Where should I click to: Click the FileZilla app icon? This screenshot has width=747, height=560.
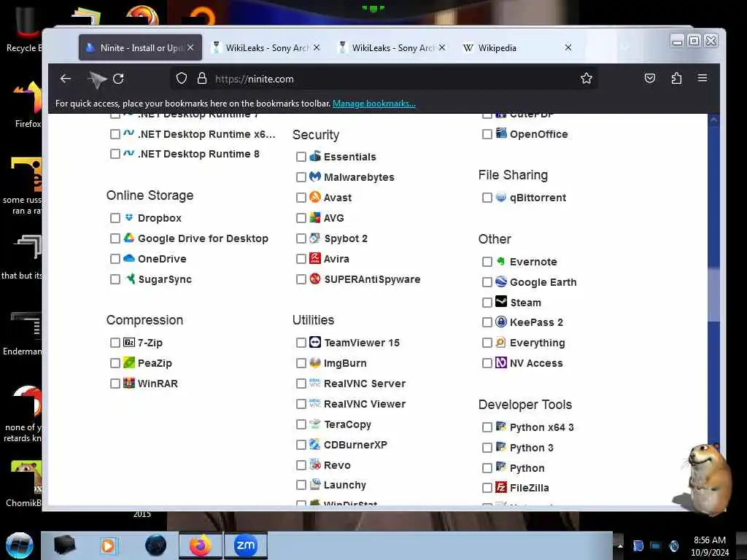(x=500, y=487)
